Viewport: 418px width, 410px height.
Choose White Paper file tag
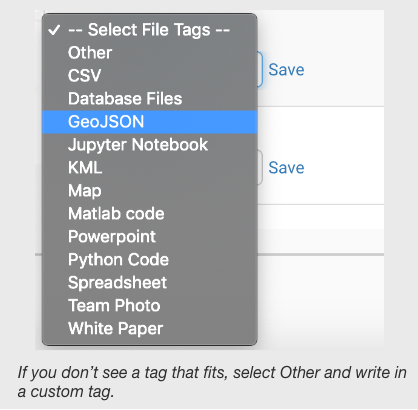pos(149,329)
